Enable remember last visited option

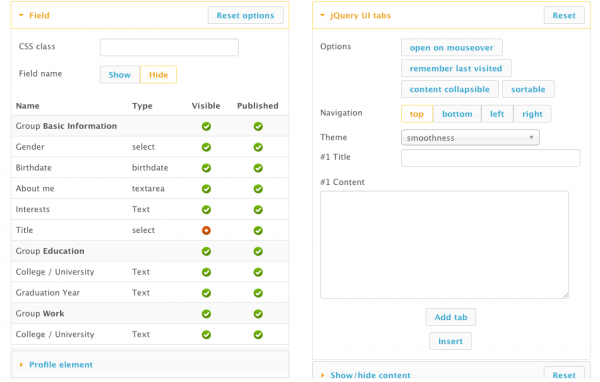456,68
